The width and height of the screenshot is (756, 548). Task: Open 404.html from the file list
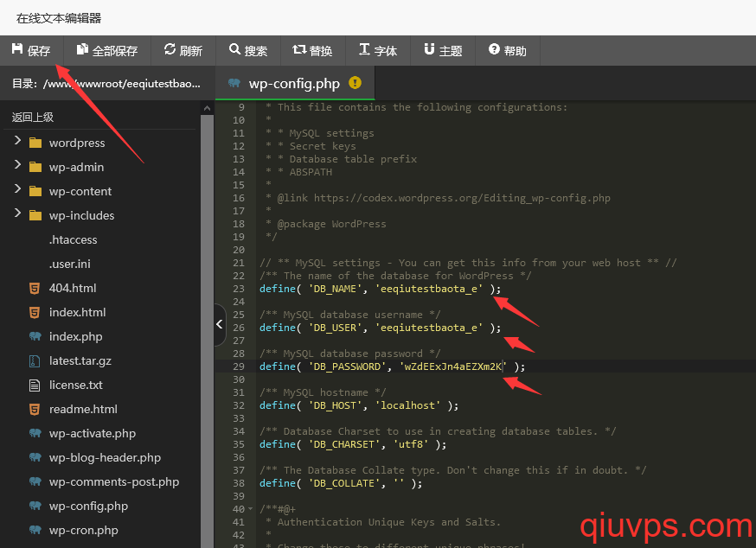(x=73, y=288)
